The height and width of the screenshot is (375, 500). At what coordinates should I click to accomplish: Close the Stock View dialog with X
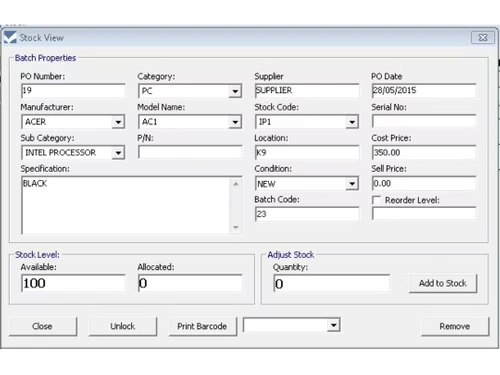(482, 37)
